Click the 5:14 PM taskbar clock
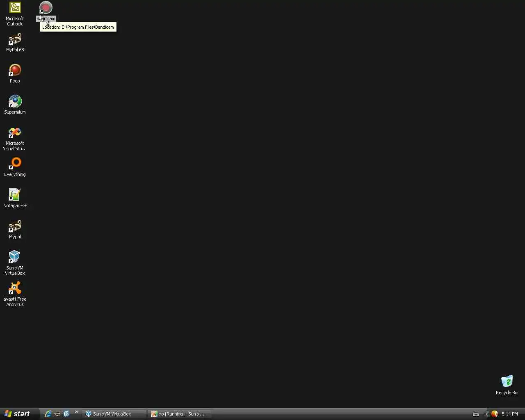Screen dimensions: 525x420 (x=510, y=414)
